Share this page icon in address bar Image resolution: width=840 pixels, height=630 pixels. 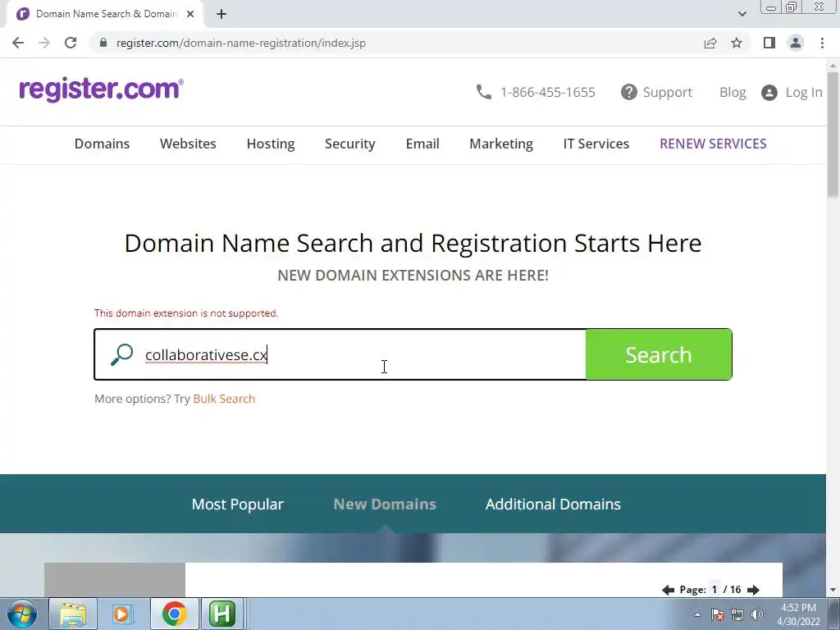pos(710,43)
